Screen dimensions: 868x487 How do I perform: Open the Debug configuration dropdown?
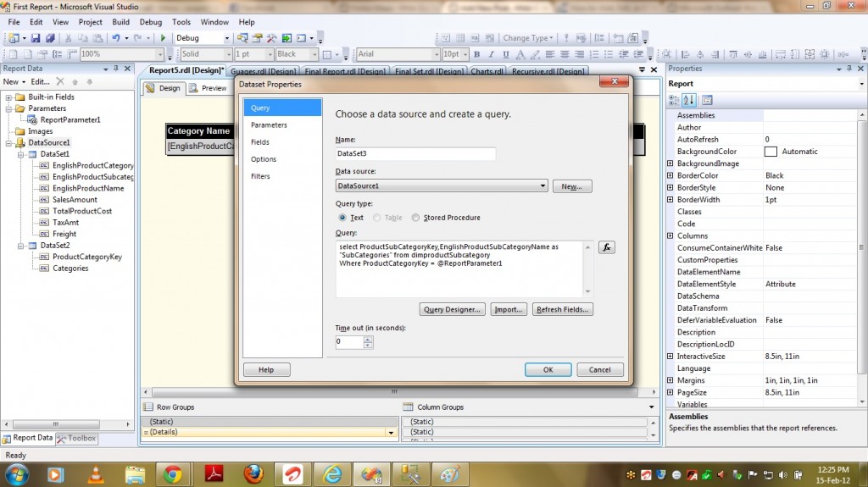pos(202,38)
